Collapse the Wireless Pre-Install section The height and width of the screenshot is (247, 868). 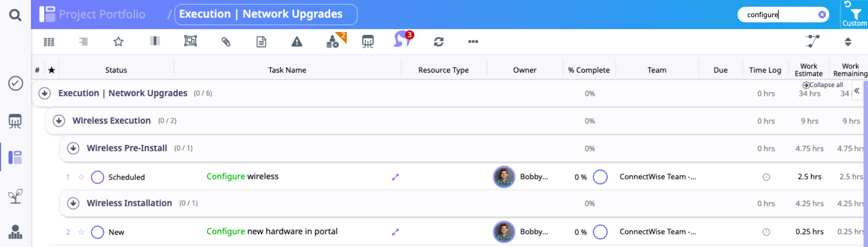(x=73, y=148)
